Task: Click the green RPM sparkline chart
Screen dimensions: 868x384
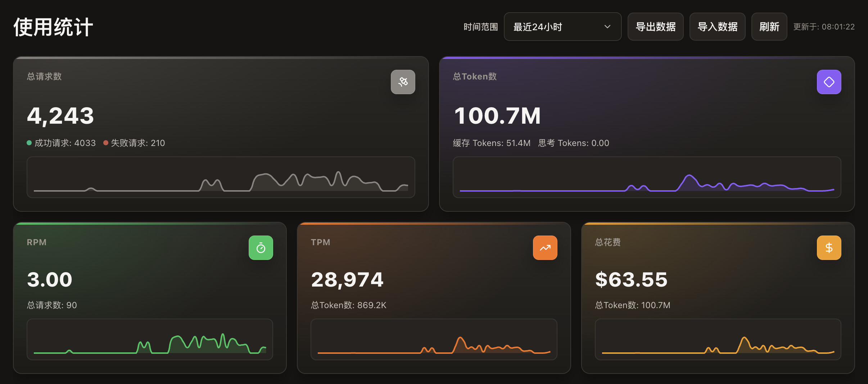Action: pyautogui.click(x=150, y=339)
